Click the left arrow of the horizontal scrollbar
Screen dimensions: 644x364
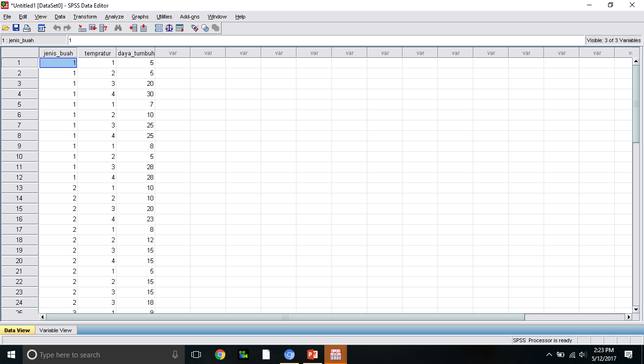[43, 317]
